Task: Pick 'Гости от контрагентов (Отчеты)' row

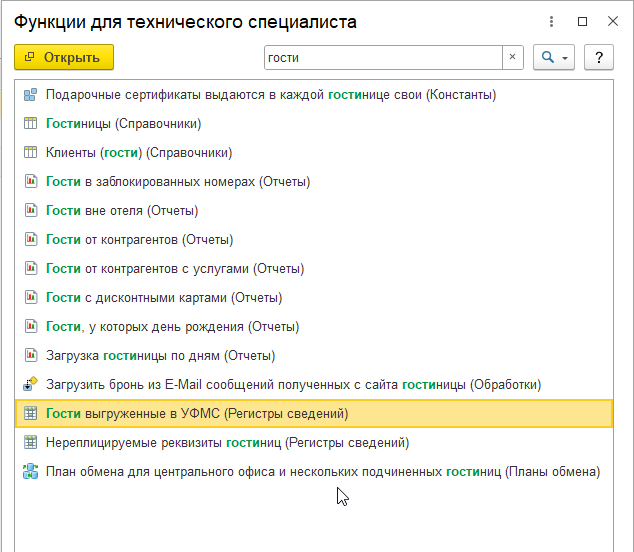Action: [314, 239]
